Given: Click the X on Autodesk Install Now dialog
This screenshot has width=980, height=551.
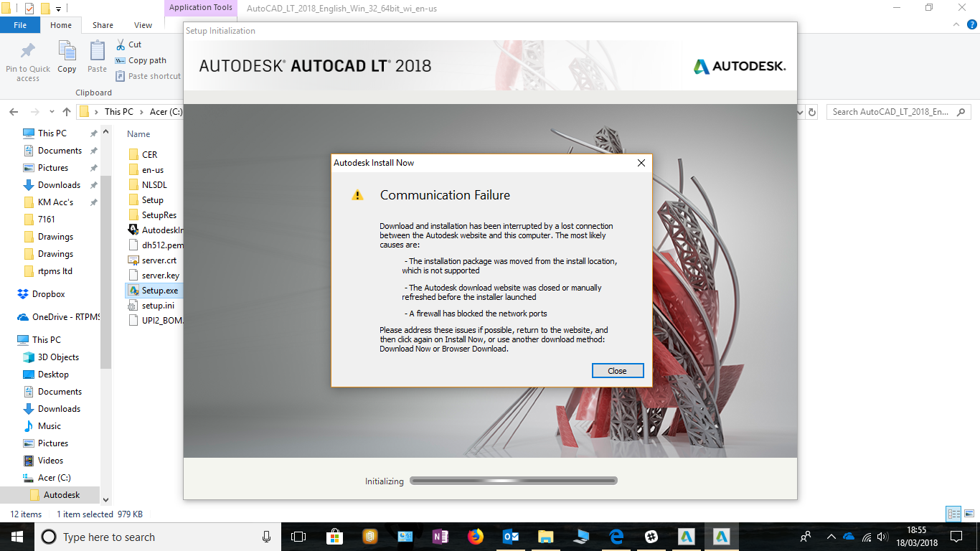Looking at the screenshot, I should (641, 163).
